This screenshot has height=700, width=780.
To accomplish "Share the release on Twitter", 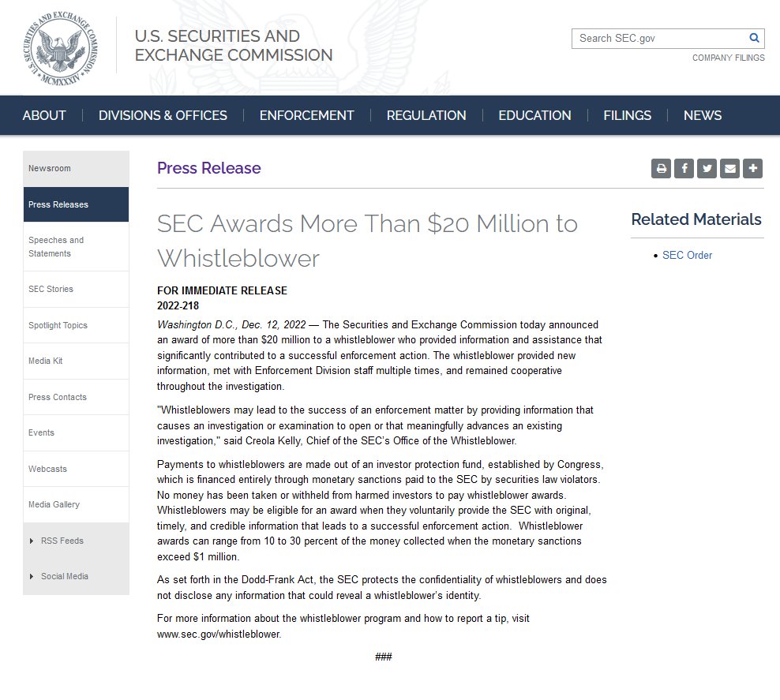I will 707,169.
